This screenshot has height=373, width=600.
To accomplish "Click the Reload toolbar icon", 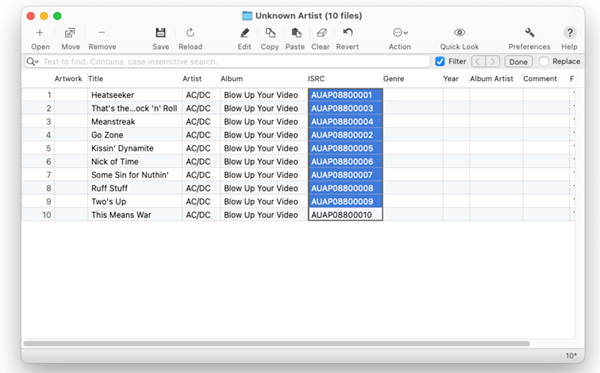I will (190, 33).
